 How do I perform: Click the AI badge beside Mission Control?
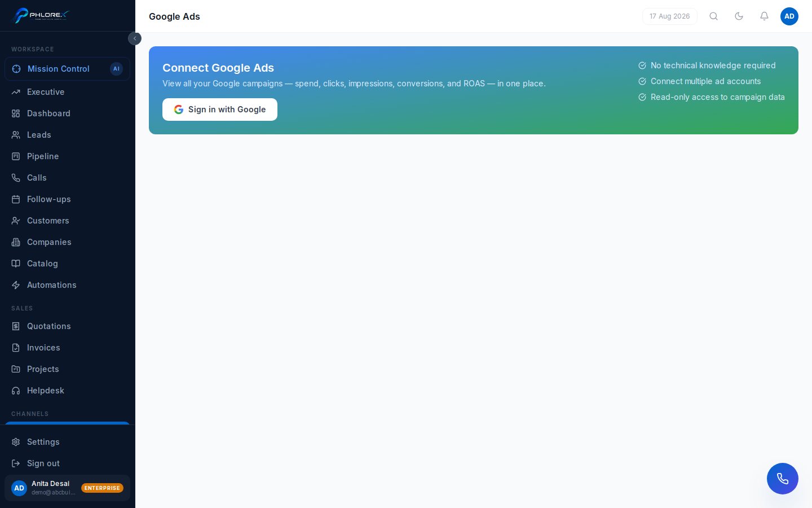click(x=116, y=69)
